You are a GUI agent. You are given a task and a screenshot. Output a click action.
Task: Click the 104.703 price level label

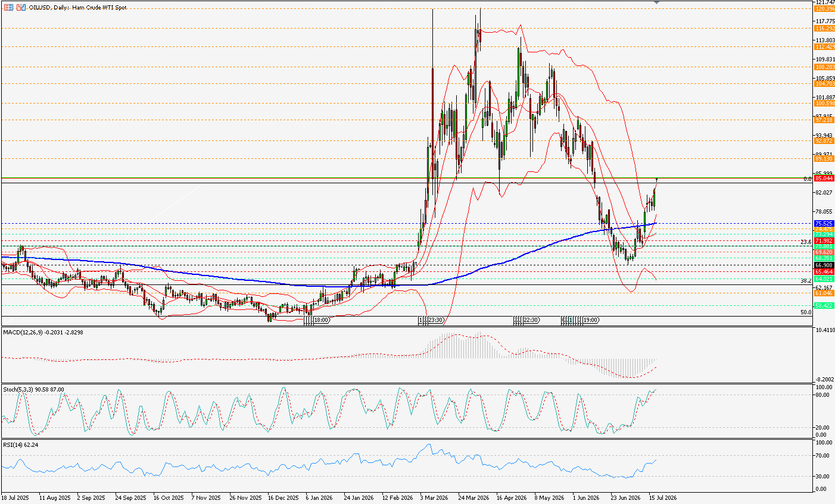click(x=824, y=83)
